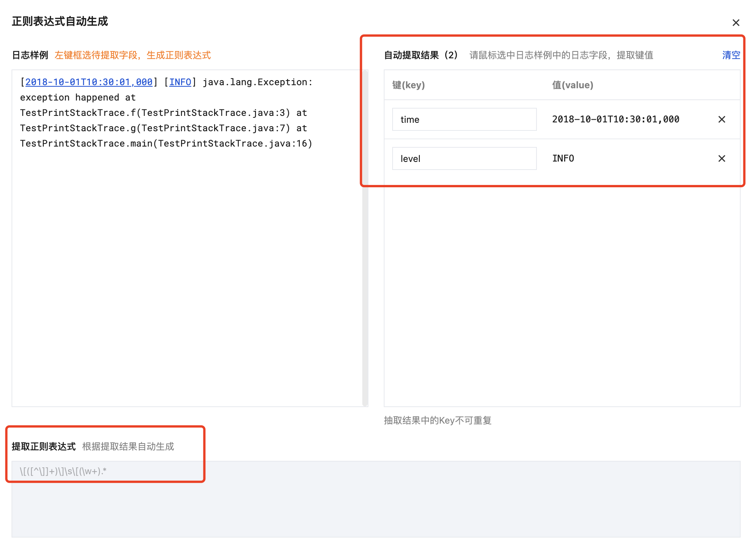Click the extracted timestamp value text
Viewport: 756px width, 541px height.
pos(615,120)
